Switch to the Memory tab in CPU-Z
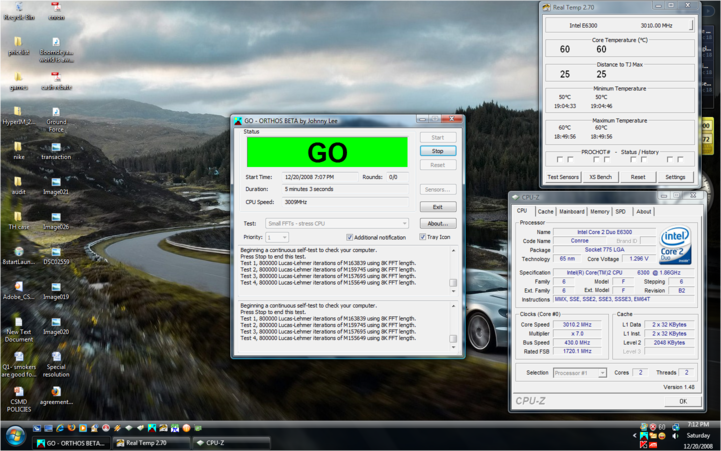This screenshot has height=451, width=721. pyautogui.click(x=599, y=212)
